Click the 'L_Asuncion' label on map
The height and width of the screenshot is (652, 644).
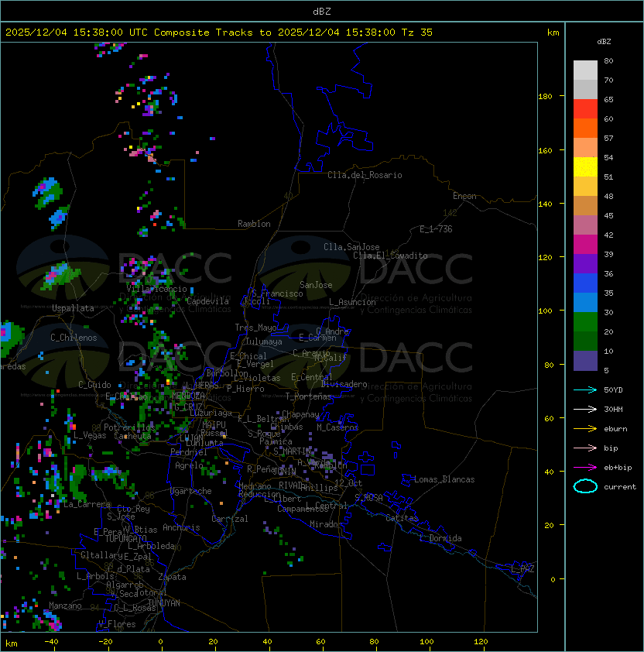tap(352, 302)
